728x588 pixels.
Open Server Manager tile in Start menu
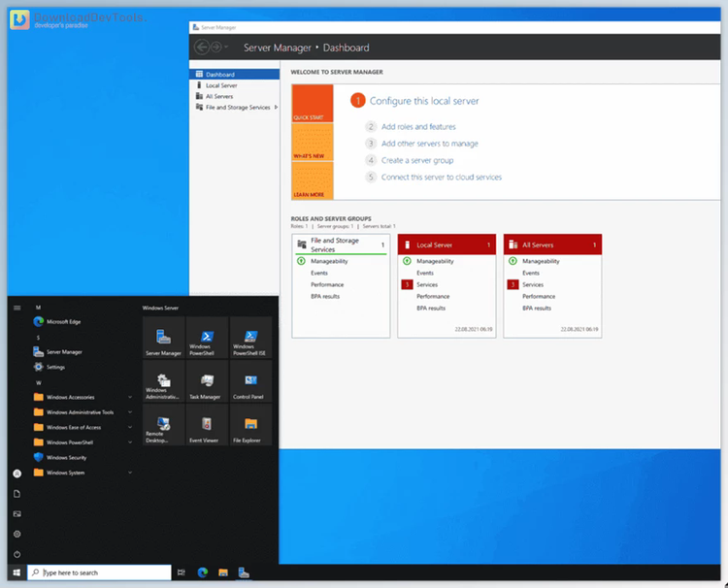(x=163, y=338)
